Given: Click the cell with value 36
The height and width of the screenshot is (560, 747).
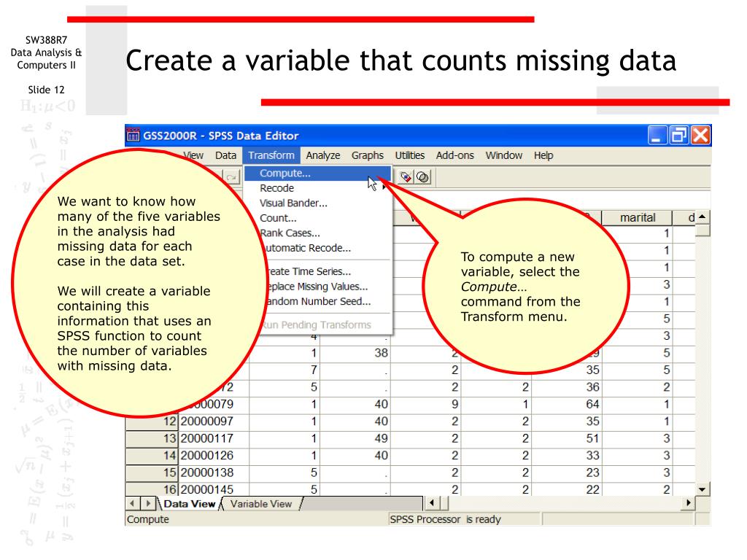Looking at the screenshot, I should 566,387.
